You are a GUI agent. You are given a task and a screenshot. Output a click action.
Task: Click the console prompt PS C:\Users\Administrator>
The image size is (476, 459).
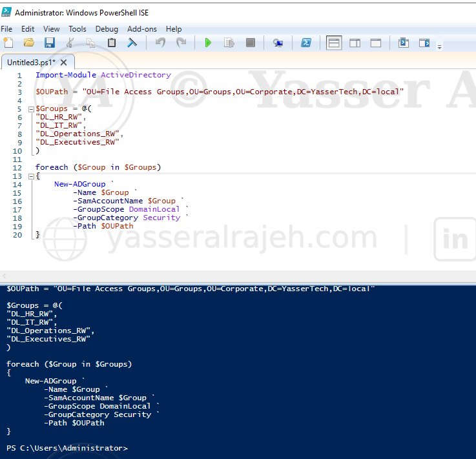click(x=67, y=448)
